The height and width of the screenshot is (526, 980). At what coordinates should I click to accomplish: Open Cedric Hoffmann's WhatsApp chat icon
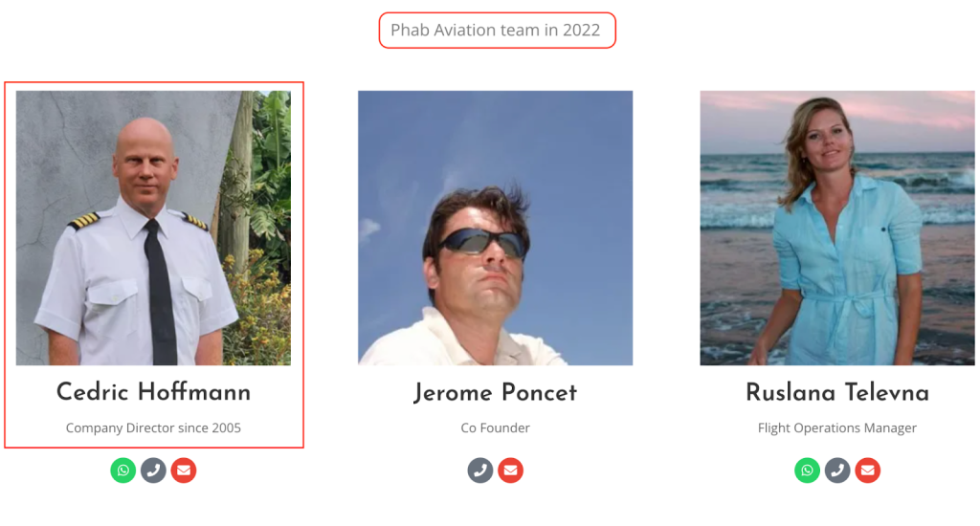point(123,471)
